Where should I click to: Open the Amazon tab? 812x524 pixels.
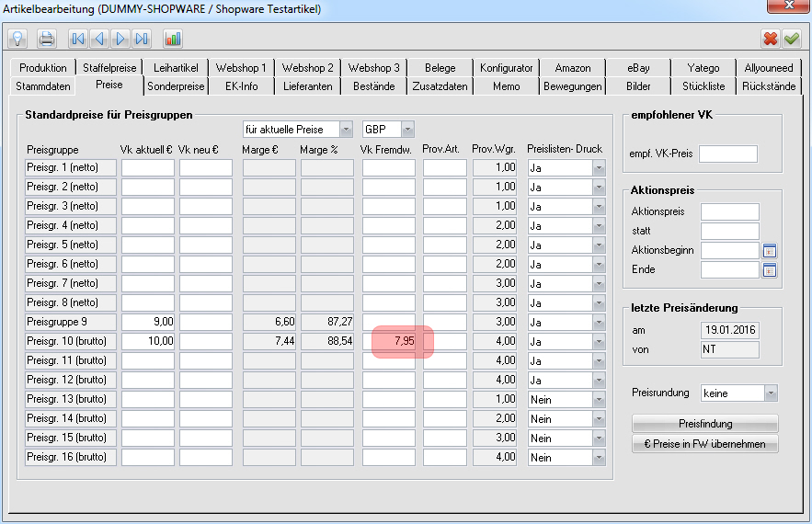573,68
